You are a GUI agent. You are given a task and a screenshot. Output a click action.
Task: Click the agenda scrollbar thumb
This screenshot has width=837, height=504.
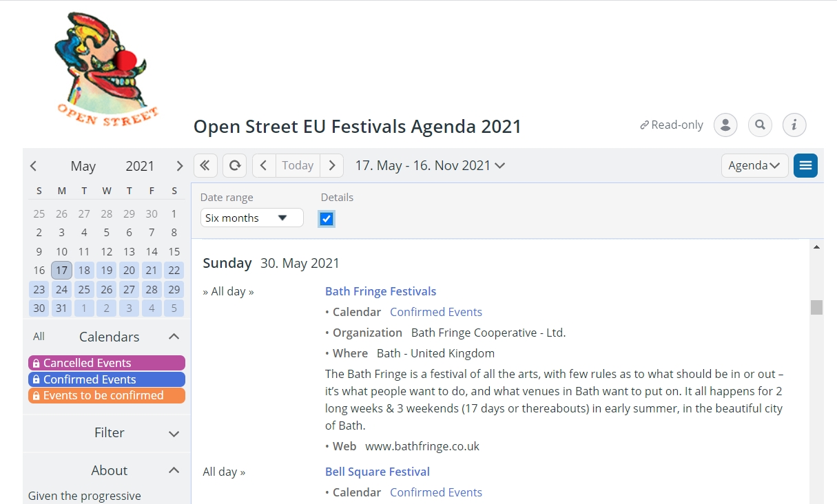click(x=816, y=307)
